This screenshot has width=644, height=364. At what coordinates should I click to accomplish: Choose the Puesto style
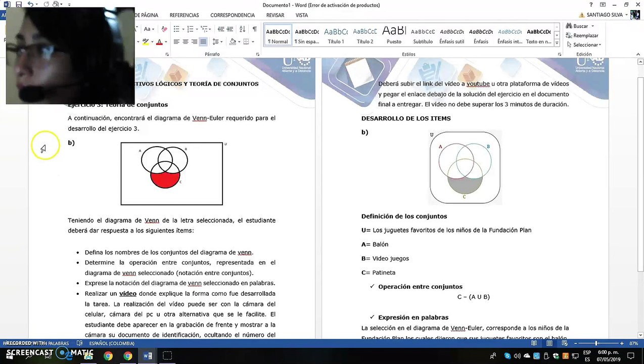click(394, 35)
